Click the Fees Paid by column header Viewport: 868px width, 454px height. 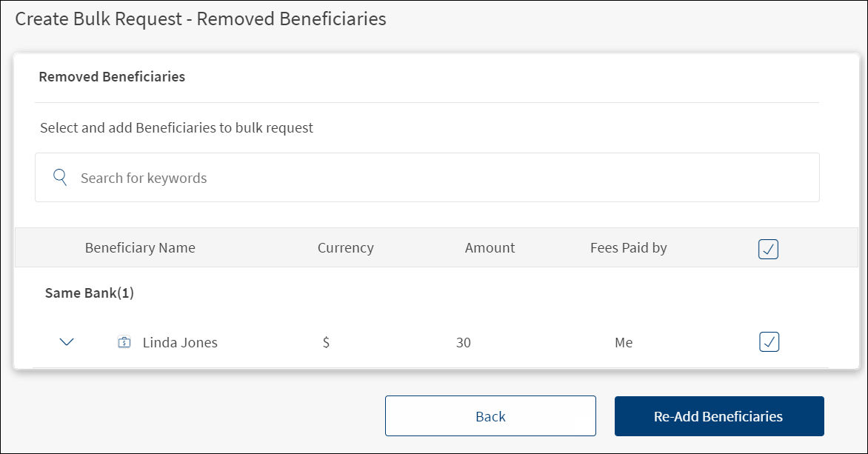(628, 248)
